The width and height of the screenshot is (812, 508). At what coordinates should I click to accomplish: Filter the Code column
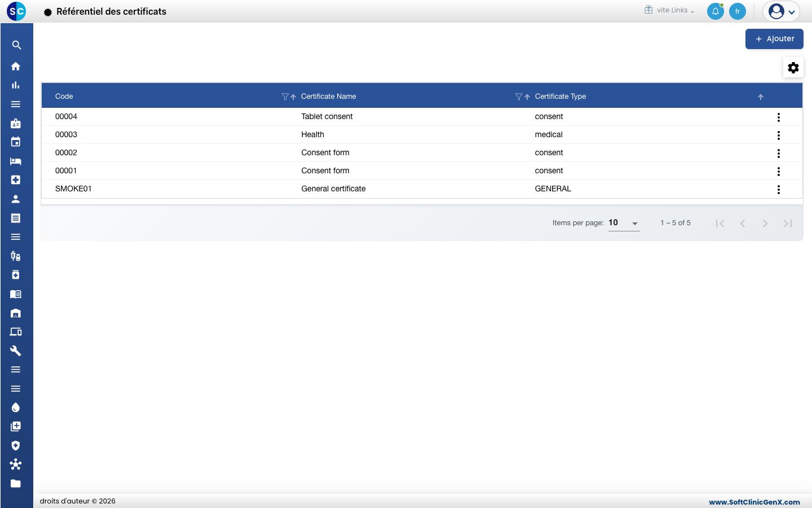285,97
